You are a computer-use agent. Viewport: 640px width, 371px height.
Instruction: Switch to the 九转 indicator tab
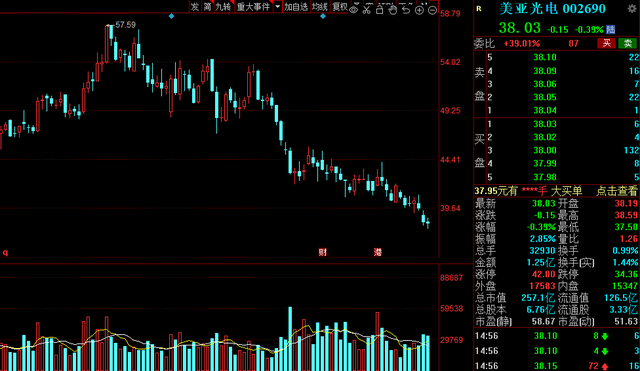[x=223, y=7]
